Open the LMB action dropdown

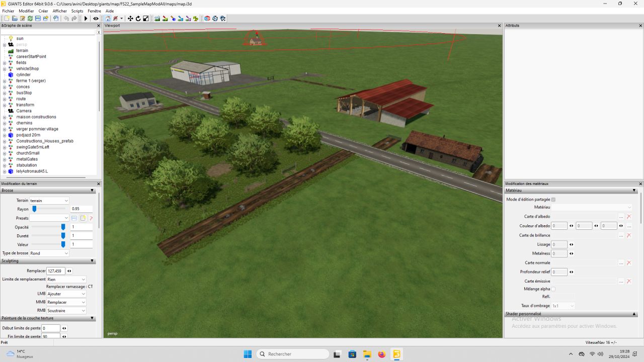66,294
